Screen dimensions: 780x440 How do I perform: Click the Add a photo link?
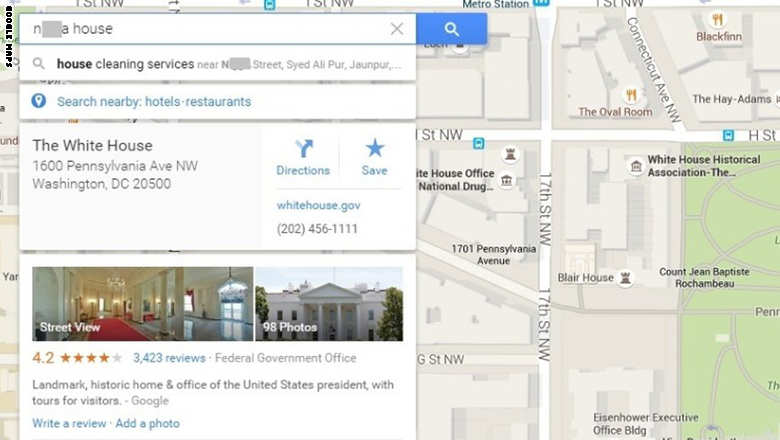coord(148,424)
